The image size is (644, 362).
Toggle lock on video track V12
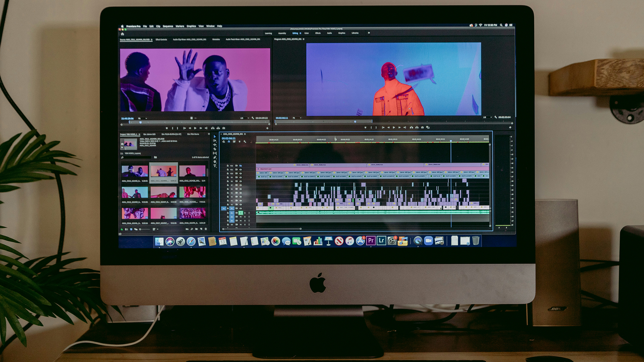228,166
